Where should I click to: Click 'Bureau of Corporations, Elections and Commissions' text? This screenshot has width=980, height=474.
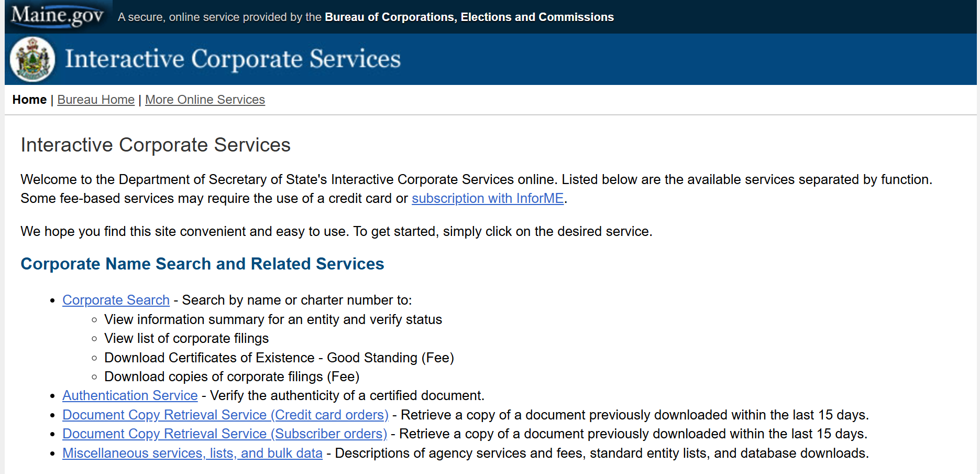(x=469, y=17)
